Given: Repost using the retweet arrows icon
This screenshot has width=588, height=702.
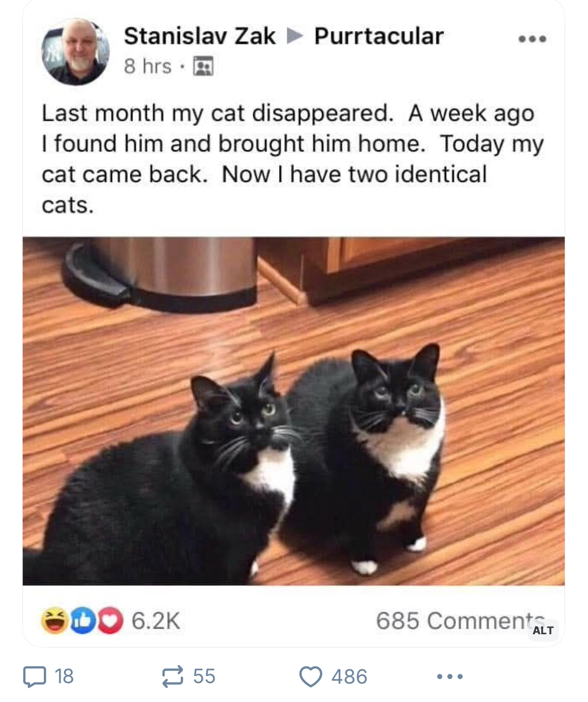Looking at the screenshot, I should [172, 677].
